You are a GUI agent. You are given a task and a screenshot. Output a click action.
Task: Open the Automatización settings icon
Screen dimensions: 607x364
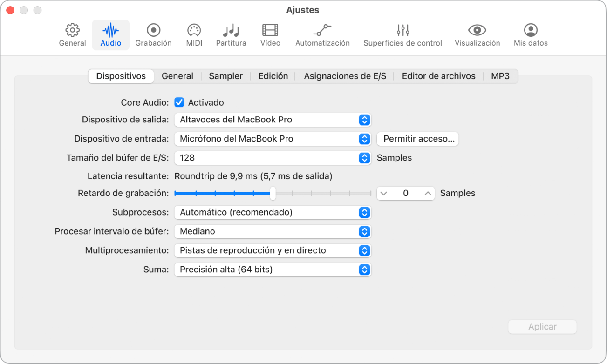tap(322, 34)
